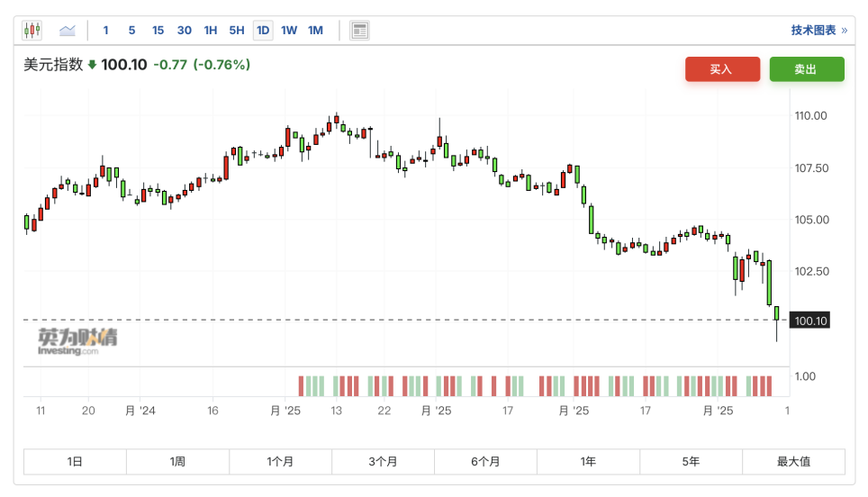Open the news panel icon in toolbar
This screenshot has width=868, height=497.
[x=359, y=31]
